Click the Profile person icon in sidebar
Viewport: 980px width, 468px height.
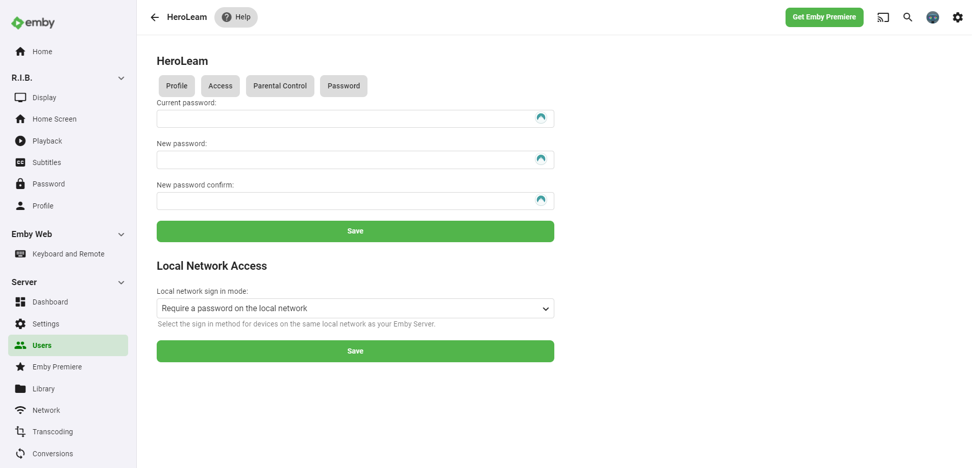(x=20, y=206)
